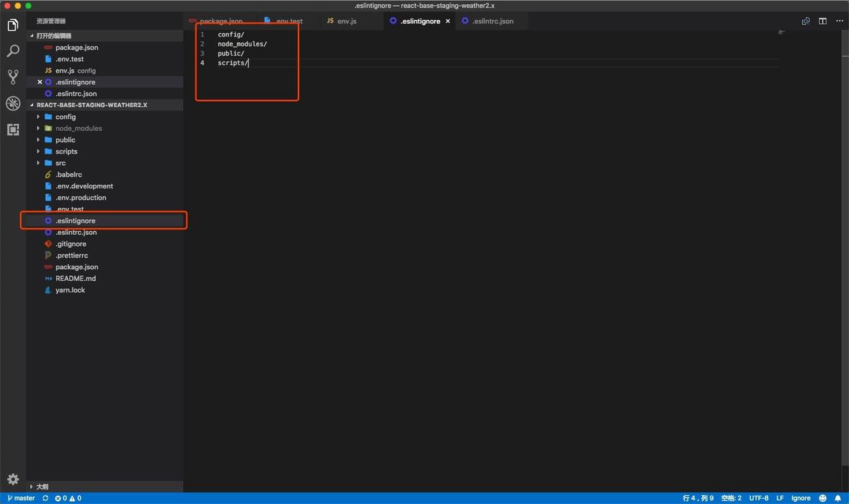The width and height of the screenshot is (849, 504).
Task: Open .eslintrc.json from the open editors list
Action: pos(105,94)
